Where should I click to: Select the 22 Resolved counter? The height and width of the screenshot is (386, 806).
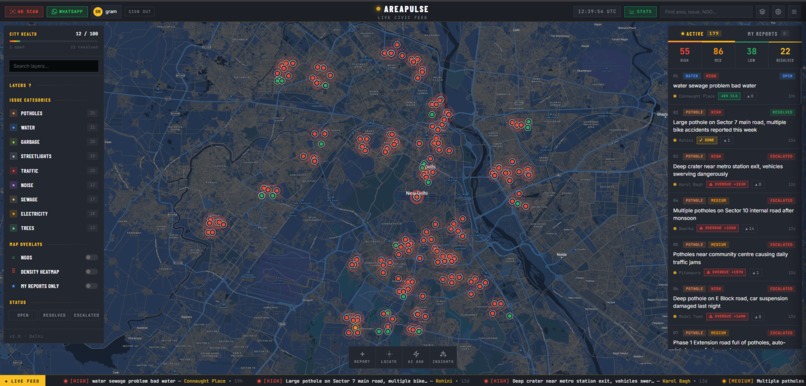pos(785,54)
